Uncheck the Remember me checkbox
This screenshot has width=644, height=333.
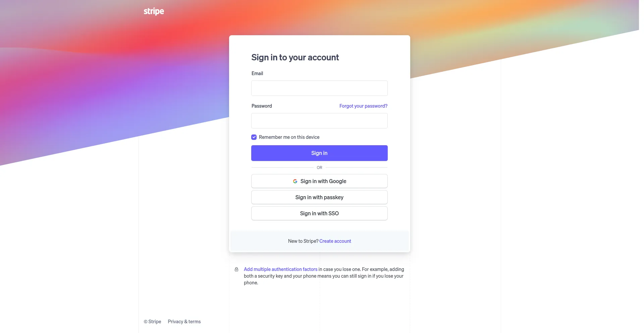(x=254, y=137)
